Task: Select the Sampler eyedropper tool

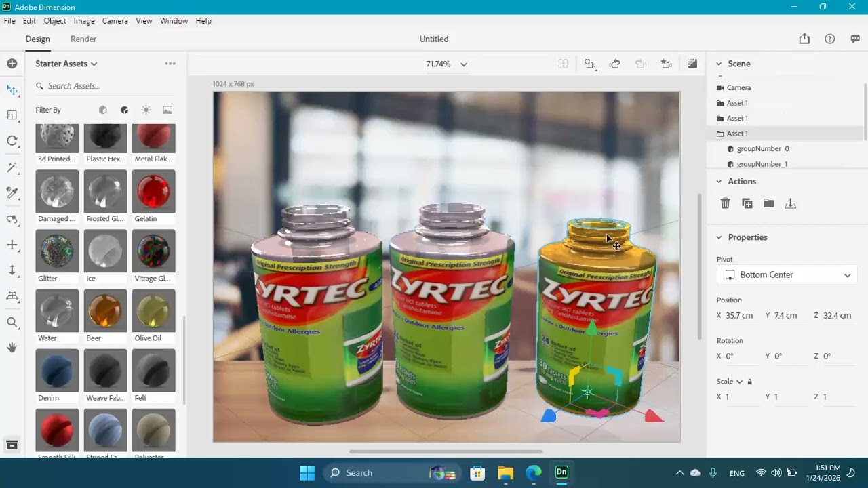Action: 12,193
